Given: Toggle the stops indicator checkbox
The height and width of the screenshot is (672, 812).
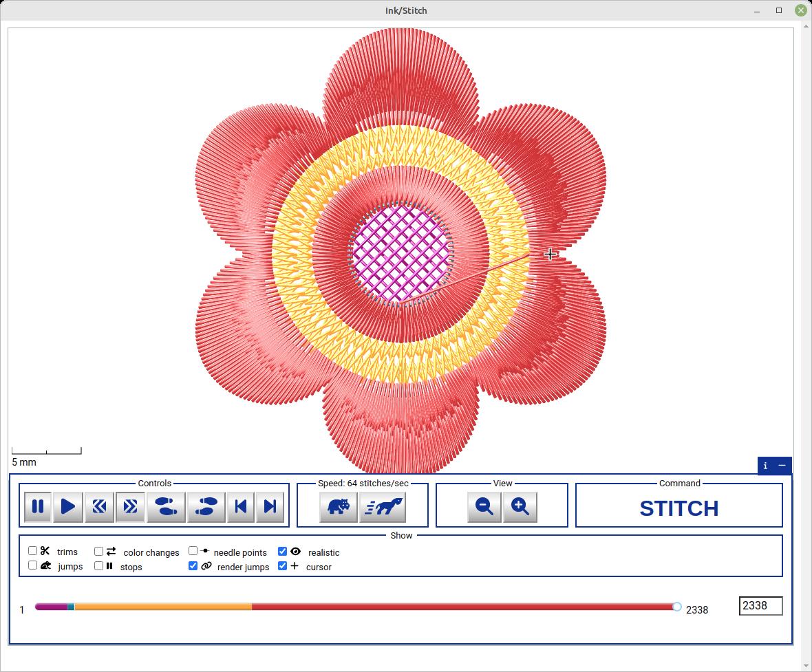Looking at the screenshot, I should click(x=98, y=565).
